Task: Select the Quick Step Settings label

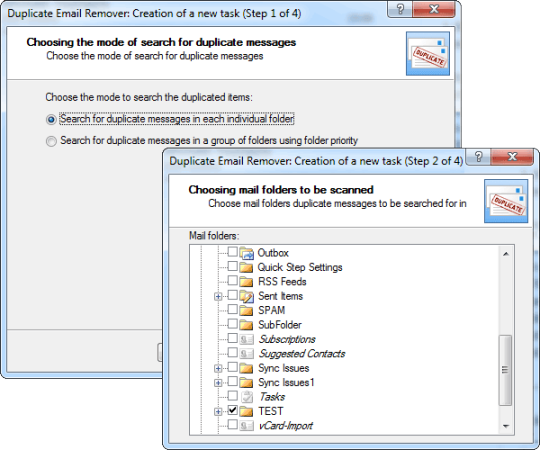Action: [x=300, y=268]
